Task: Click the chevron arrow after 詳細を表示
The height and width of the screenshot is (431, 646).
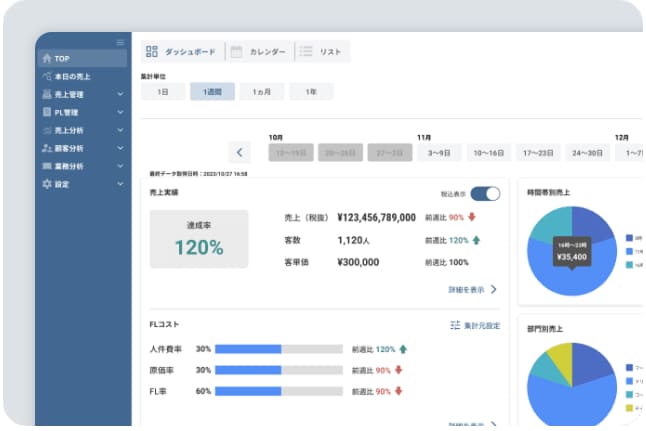Action: (494, 289)
